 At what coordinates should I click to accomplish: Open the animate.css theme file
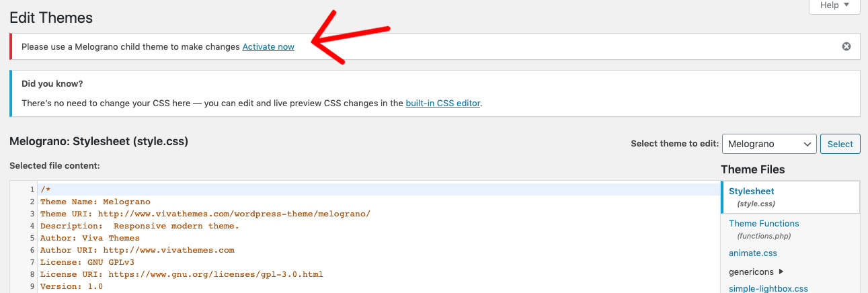click(x=753, y=253)
